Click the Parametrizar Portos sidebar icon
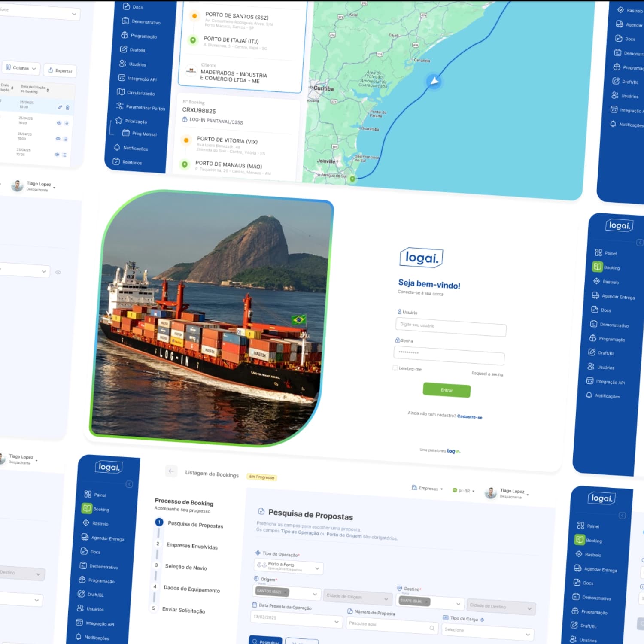 [120, 106]
